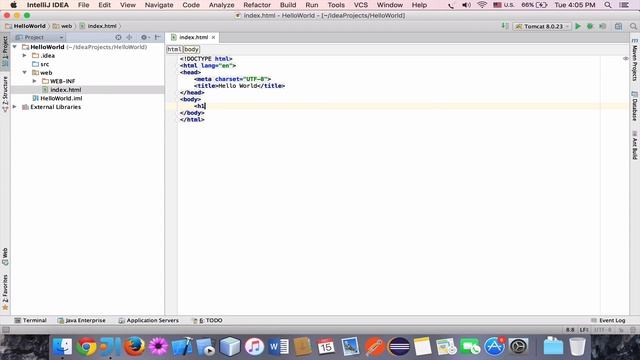
Task: Open Google Chrome from the Dock
Action: click(86, 347)
